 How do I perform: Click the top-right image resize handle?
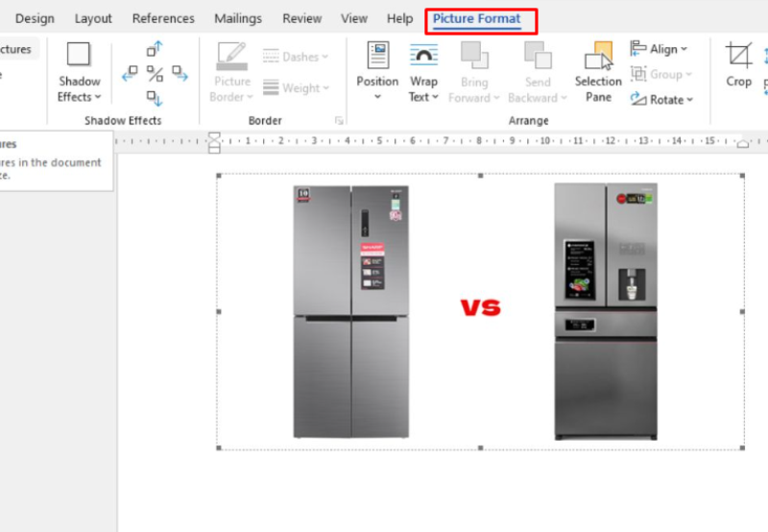(x=742, y=176)
